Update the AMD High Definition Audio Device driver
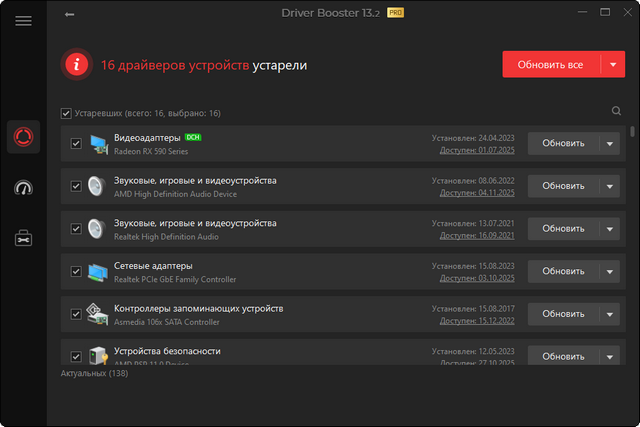The height and width of the screenshot is (427, 640). tap(563, 186)
